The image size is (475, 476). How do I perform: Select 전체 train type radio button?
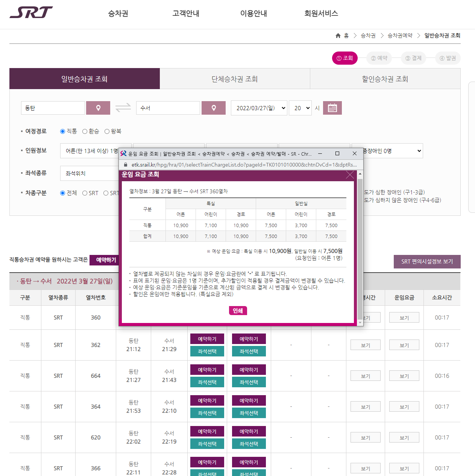63,193
